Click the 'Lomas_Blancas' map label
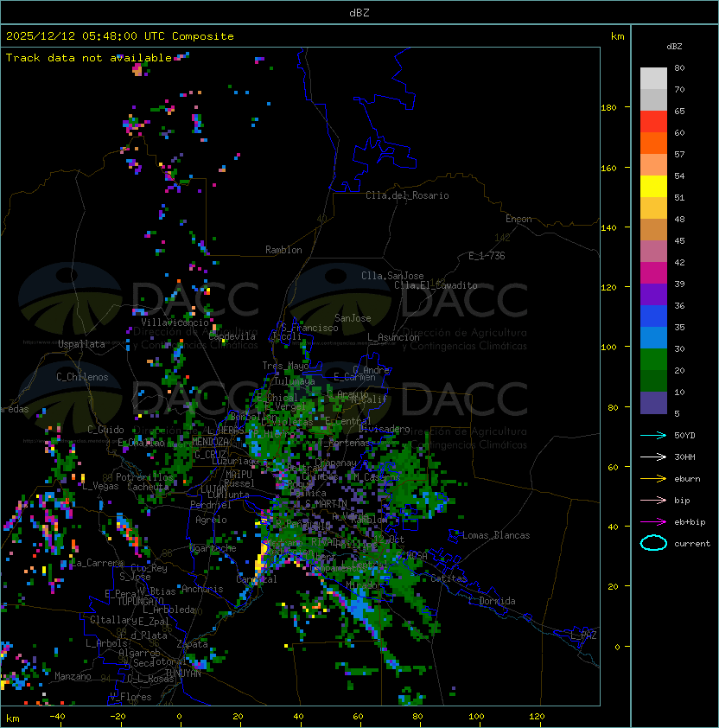This screenshot has width=719, height=728. click(x=496, y=535)
